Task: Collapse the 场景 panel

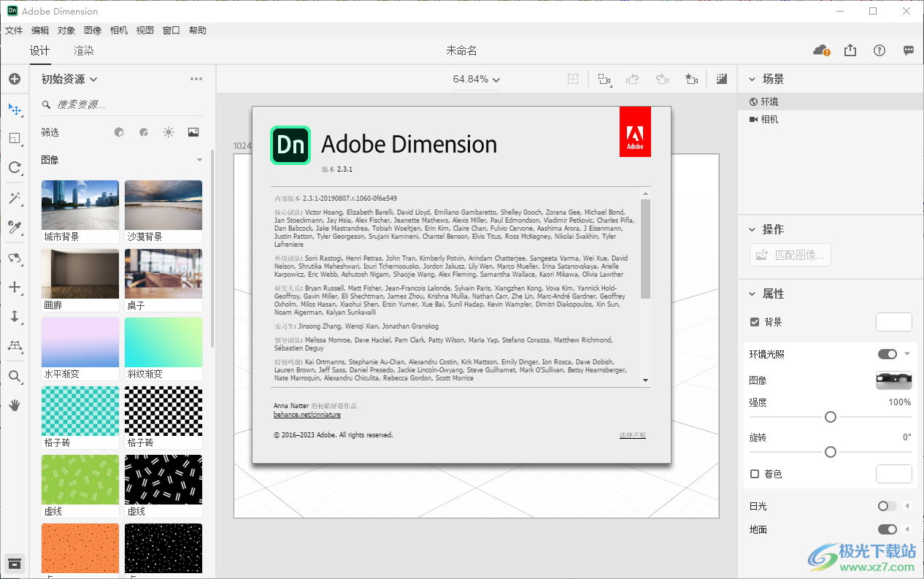Action: point(752,79)
